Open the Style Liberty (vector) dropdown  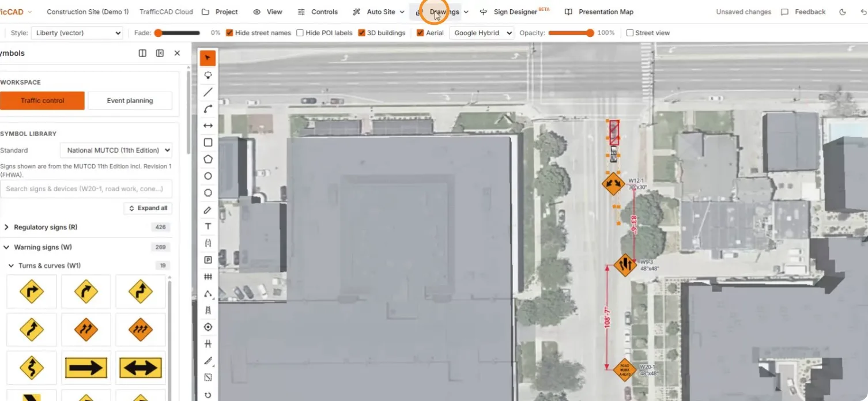pos(77,33)
